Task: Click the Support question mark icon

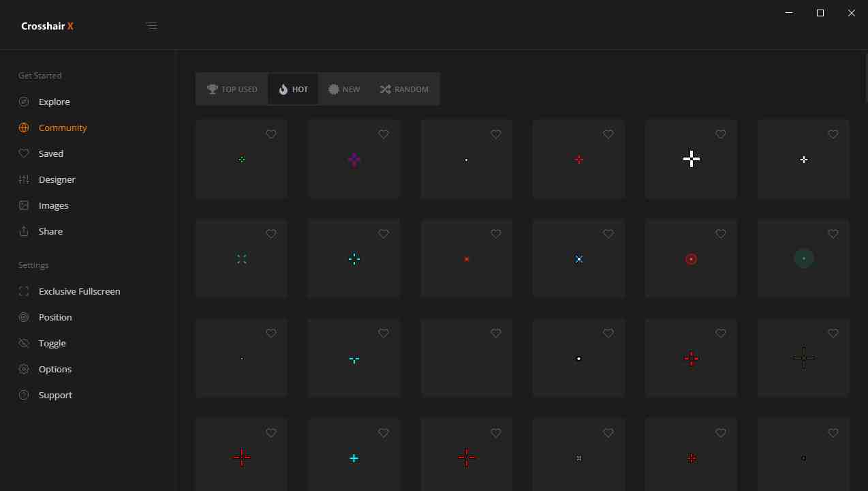Action: click(x=24, y=395)
